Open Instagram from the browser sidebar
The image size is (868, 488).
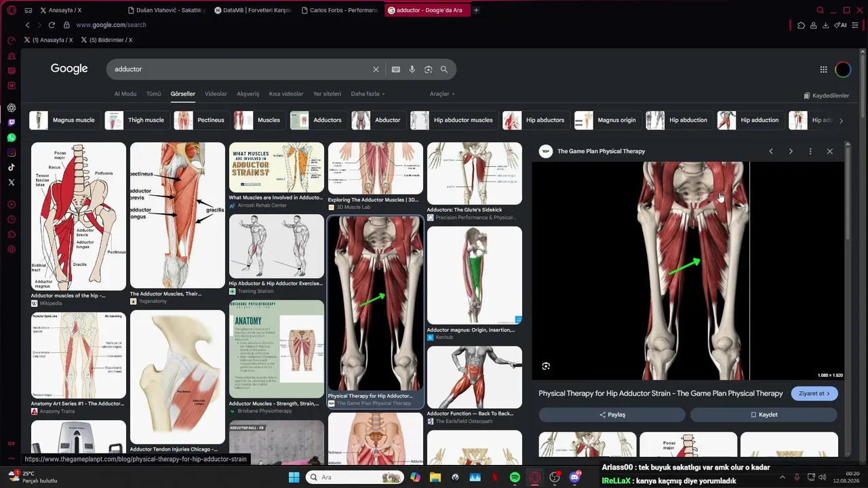coord(12,152)
